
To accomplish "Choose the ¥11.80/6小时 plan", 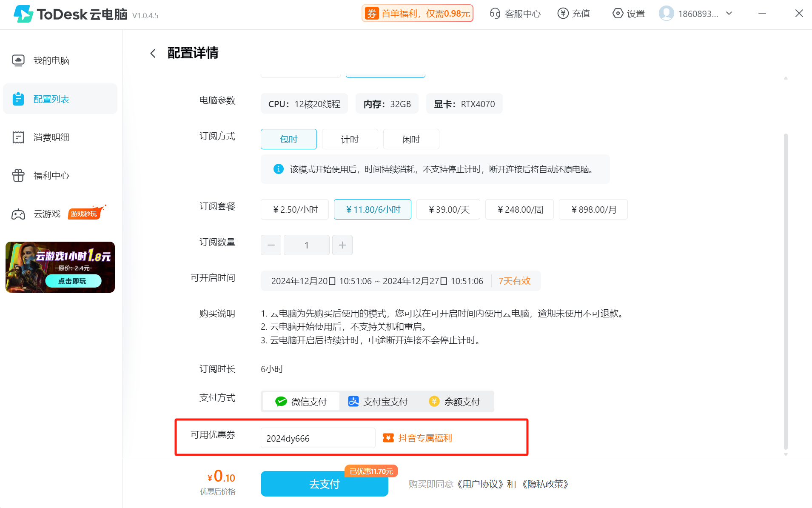I will [373, 209].
